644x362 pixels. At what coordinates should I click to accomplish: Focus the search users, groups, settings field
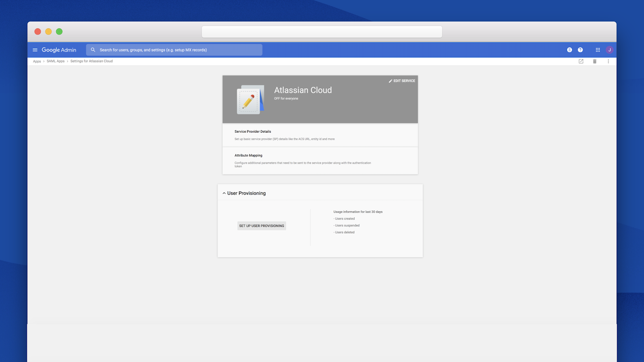[174, 50]
